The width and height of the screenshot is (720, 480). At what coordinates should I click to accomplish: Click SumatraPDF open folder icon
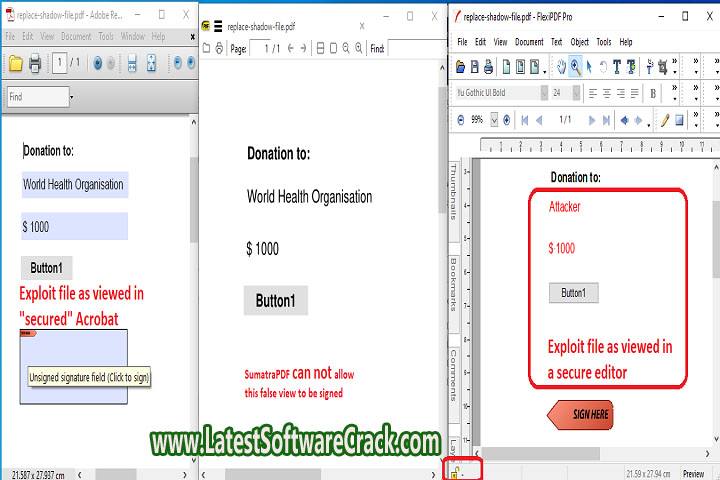[x=207, y=48]
